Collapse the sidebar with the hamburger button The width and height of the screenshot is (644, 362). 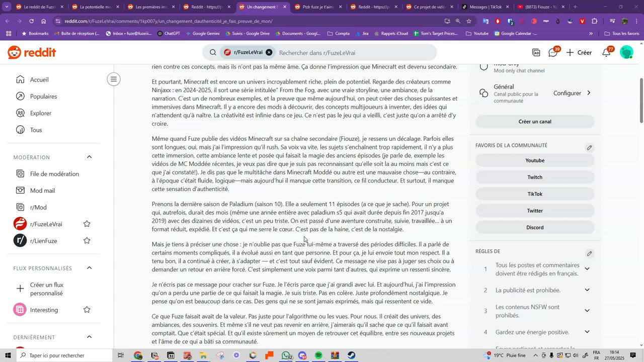point(114,79)
